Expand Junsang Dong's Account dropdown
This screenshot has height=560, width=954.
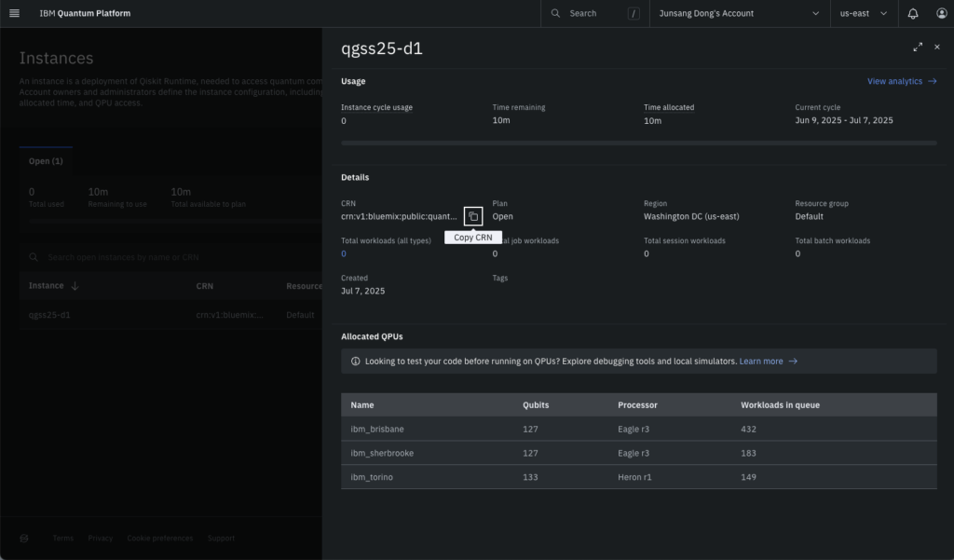[740, 13]
